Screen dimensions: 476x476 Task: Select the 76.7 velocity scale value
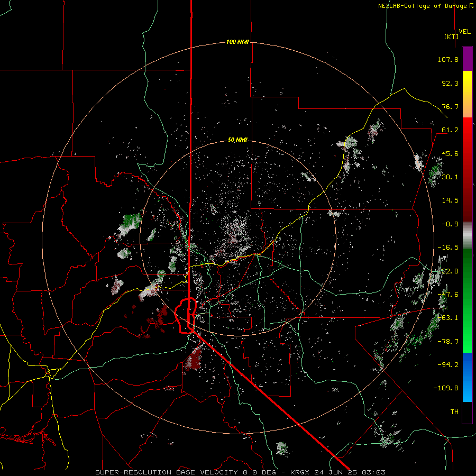(x=450, y=106)
